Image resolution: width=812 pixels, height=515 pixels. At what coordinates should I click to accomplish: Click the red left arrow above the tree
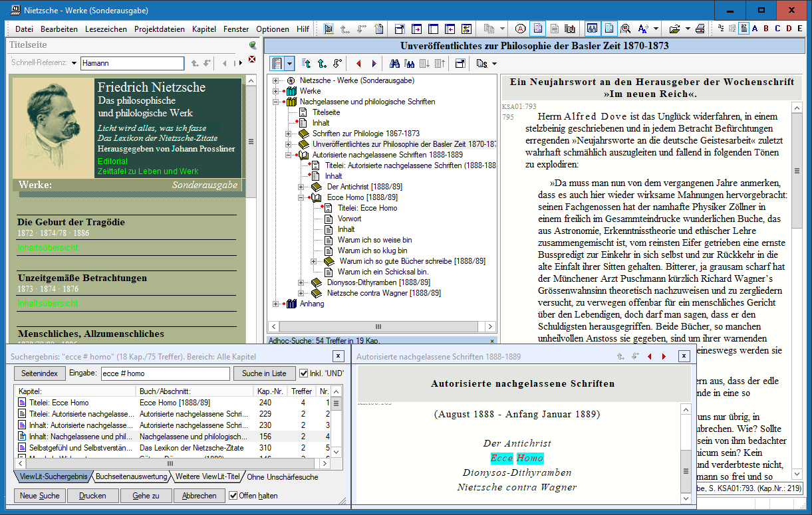pos(358,64)
